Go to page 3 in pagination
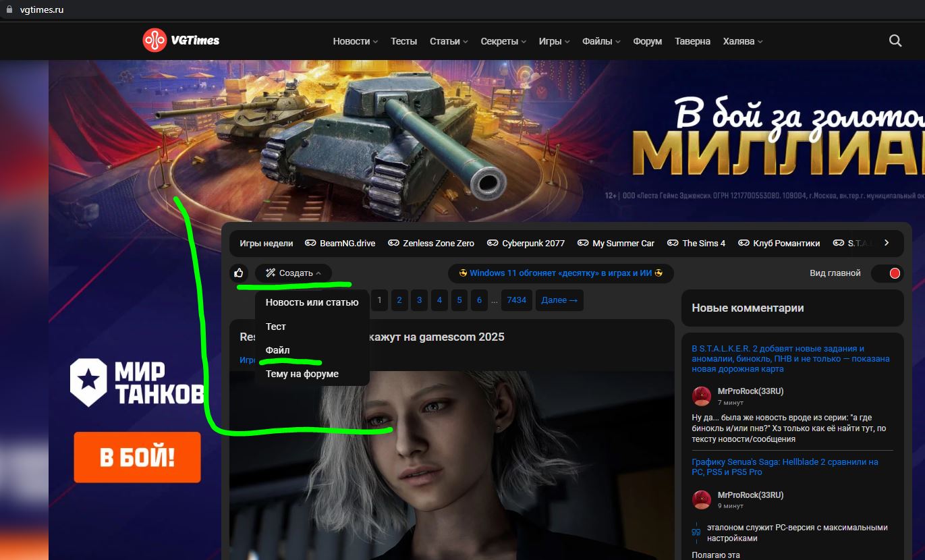 419,300
